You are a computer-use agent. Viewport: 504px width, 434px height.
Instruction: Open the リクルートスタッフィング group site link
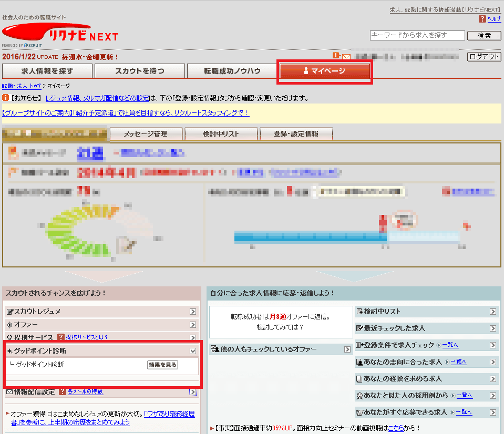click(x=126, y=113)
